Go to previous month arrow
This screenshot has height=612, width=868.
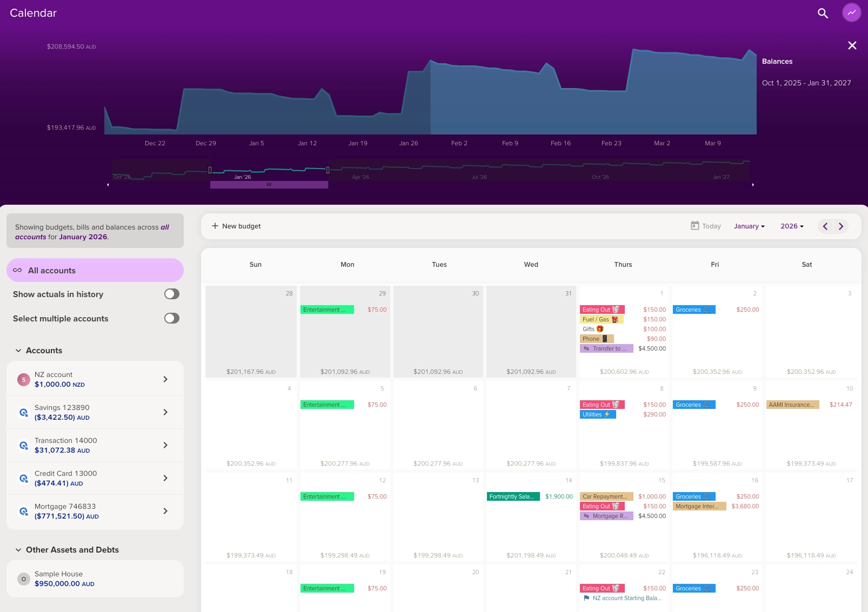coord(825,226)
